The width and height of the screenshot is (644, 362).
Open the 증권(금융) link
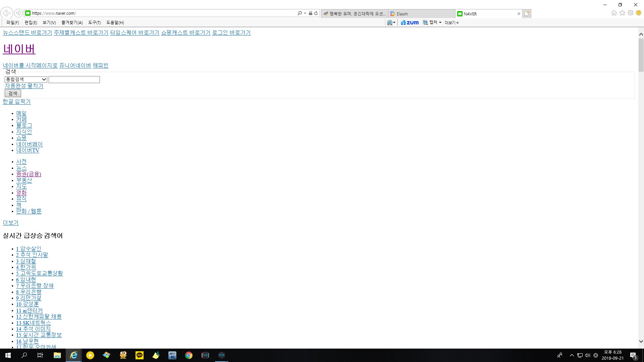click(29, 174)
